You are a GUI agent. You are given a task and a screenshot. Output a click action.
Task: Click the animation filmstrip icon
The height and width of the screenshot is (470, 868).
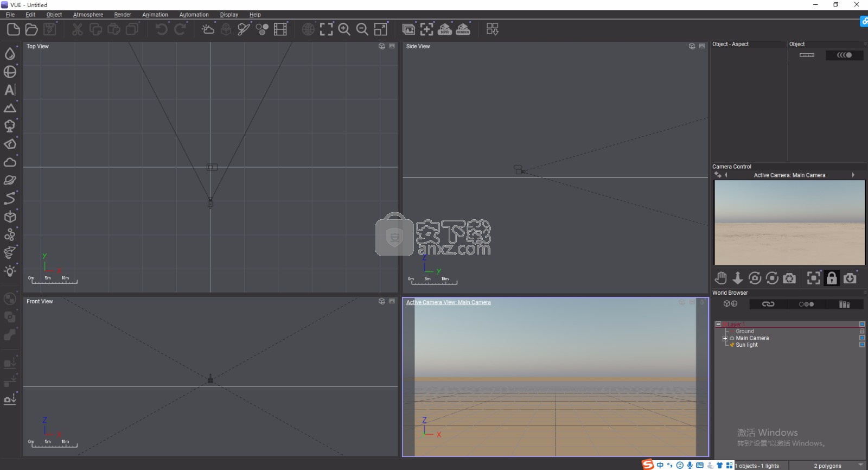pos(280,29)
